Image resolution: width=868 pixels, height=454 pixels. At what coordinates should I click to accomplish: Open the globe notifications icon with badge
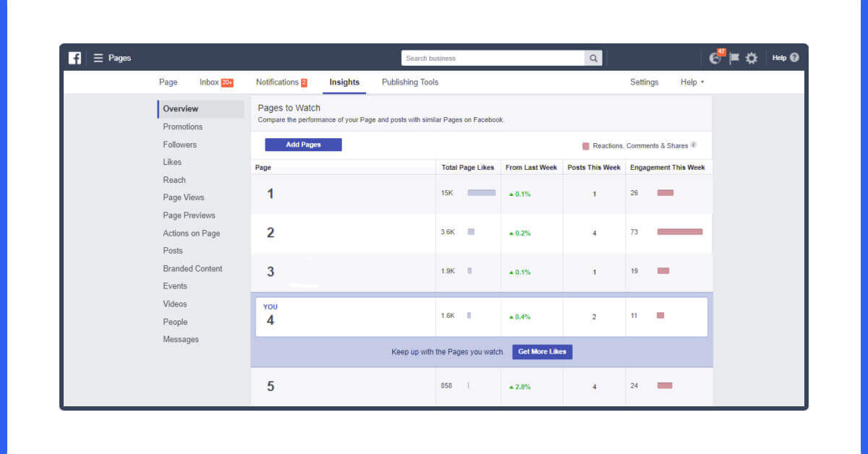[x=716, y=58]
